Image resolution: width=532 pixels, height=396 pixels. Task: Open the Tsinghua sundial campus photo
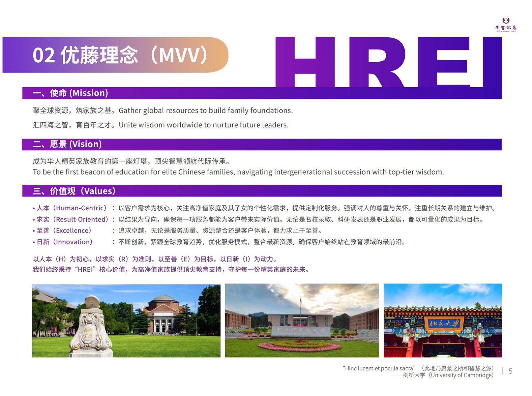pos(126,321)
